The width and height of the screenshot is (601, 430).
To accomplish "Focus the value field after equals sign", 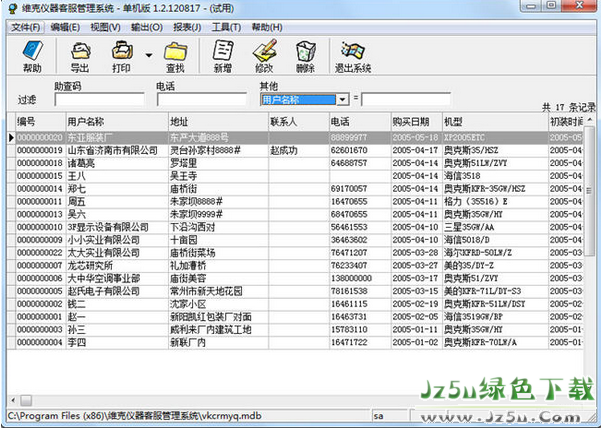I will [406, 100].
